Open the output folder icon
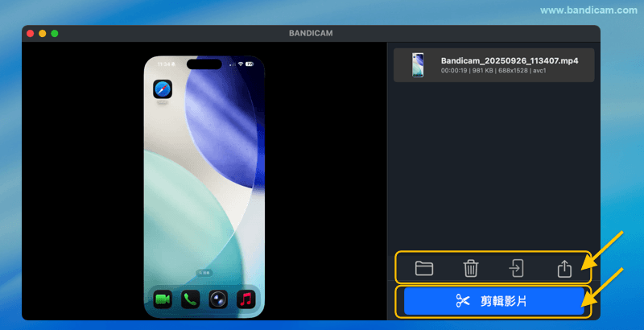This screenshot has height=330, width=644. tap(423, 269)
